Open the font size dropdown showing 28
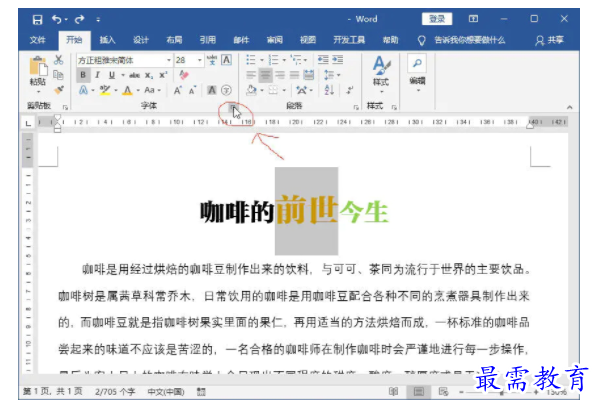Viewport: 597px width, 410px height. [199, 60]
